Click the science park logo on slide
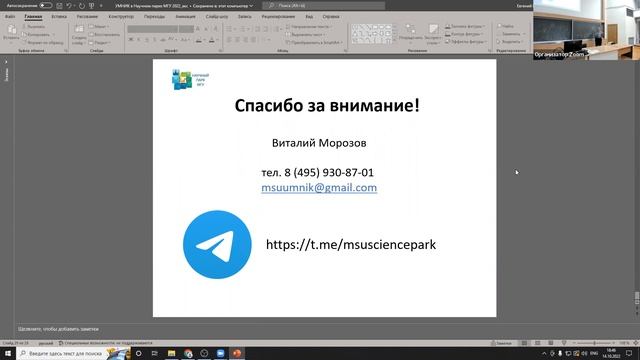Screen dimensions: 640x360 (191, 79)
